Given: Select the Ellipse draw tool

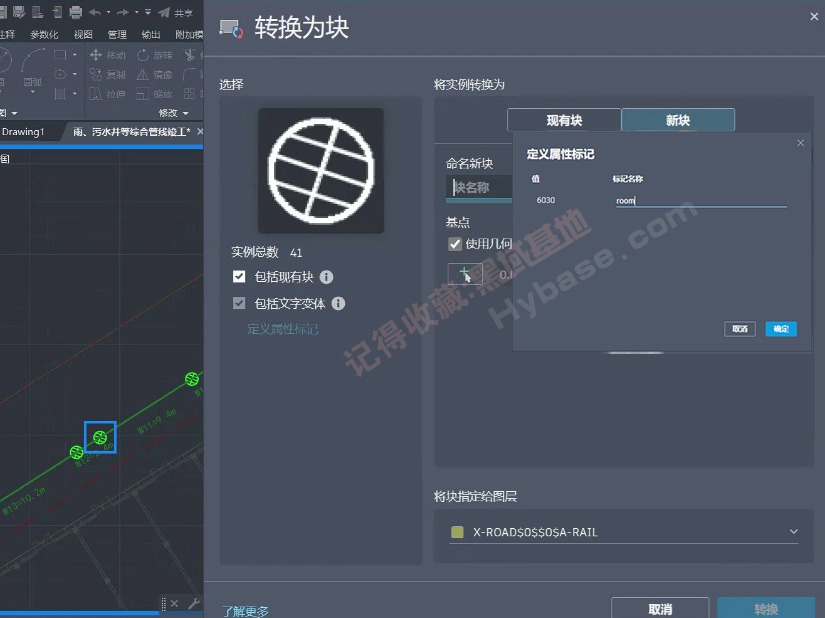Looking at the screenshot, I should pyautogui.click(x=60, y=74).
